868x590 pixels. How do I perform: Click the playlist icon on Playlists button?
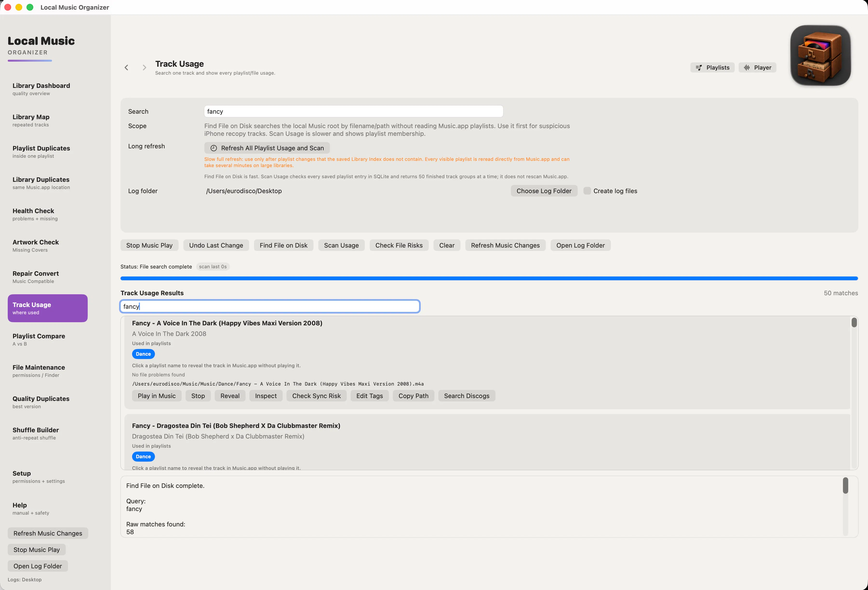(x=699, y=67)
